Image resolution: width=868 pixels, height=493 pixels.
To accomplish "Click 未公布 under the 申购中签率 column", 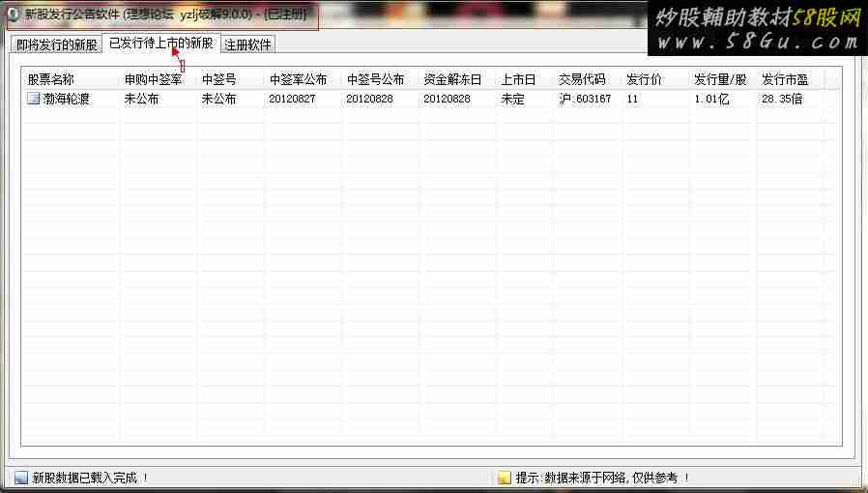I will [x=141, y=99].
